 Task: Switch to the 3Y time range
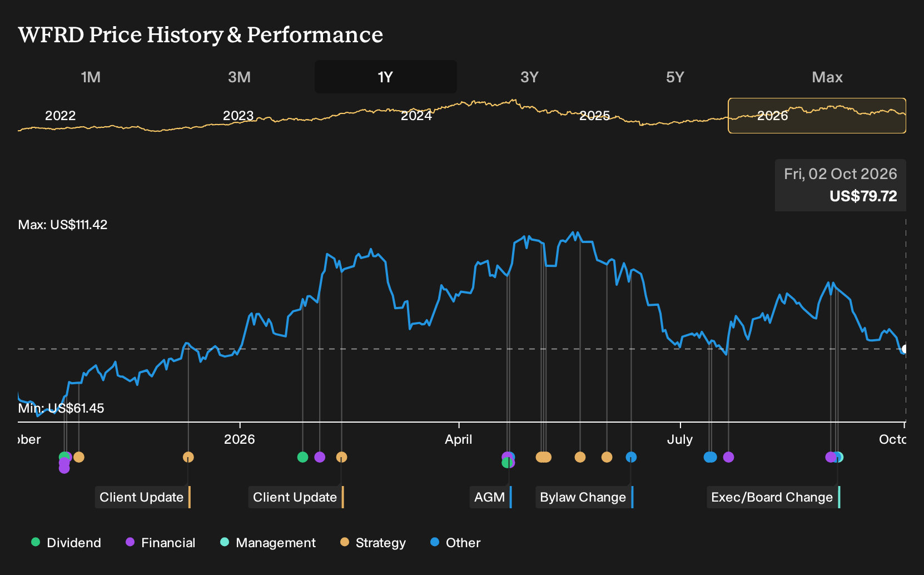pos(529,77)
